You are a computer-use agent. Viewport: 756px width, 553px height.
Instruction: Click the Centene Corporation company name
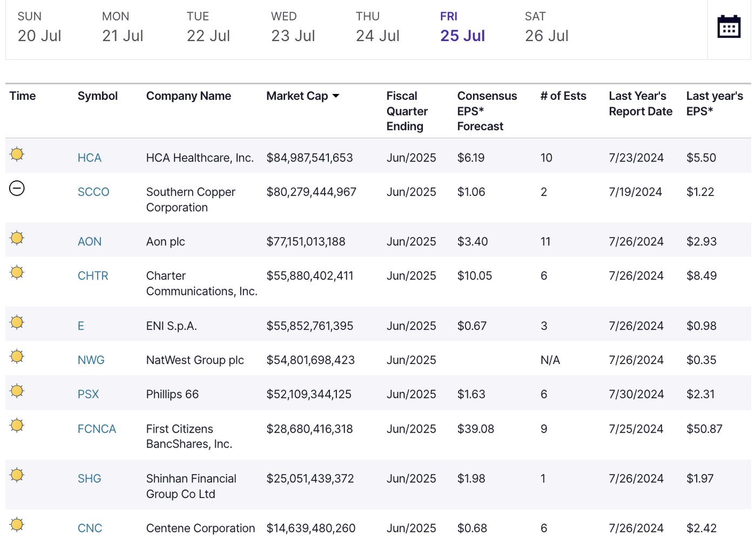200,528
